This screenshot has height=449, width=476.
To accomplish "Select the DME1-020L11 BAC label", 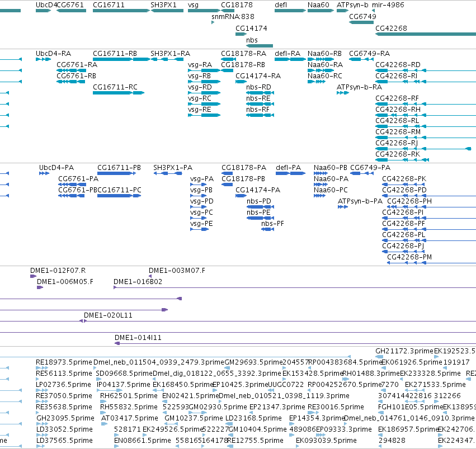I will [109, 315].
